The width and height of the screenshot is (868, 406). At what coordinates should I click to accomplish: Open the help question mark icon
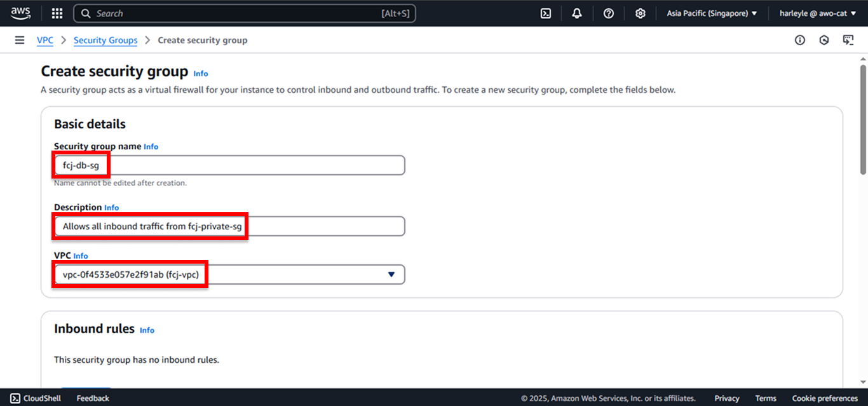coord(609,13)
